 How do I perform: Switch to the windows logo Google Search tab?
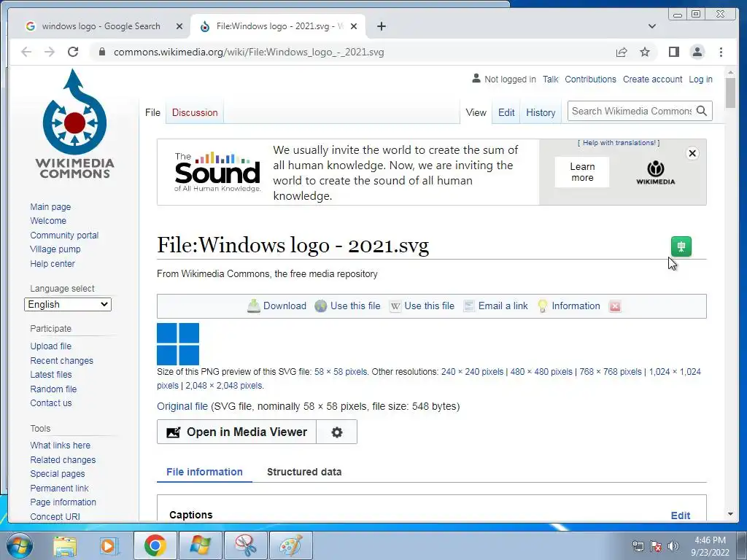(101, 26)
